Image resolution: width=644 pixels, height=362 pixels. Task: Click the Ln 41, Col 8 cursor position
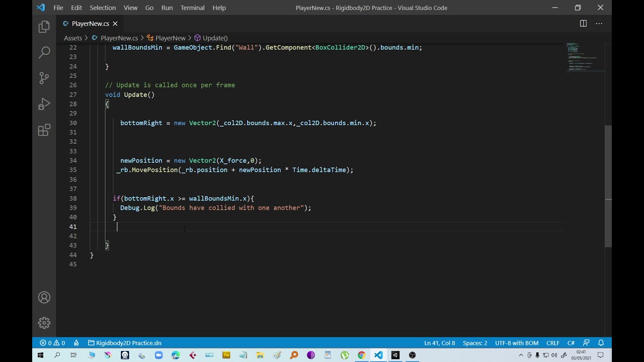(x=439, y=343)
